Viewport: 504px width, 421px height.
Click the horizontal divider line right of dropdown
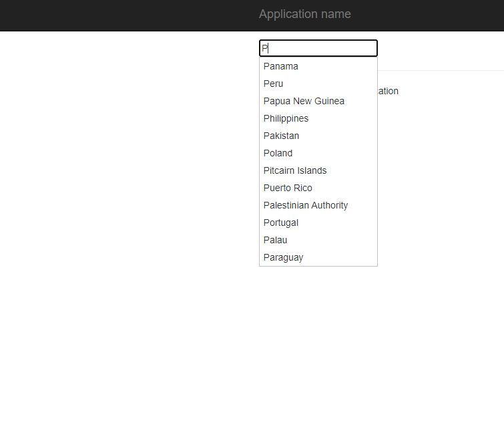click(x=441, y=70)
